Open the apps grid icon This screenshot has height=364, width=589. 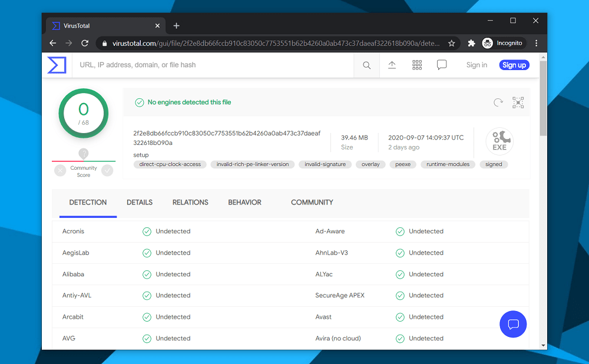click(417, 65)
